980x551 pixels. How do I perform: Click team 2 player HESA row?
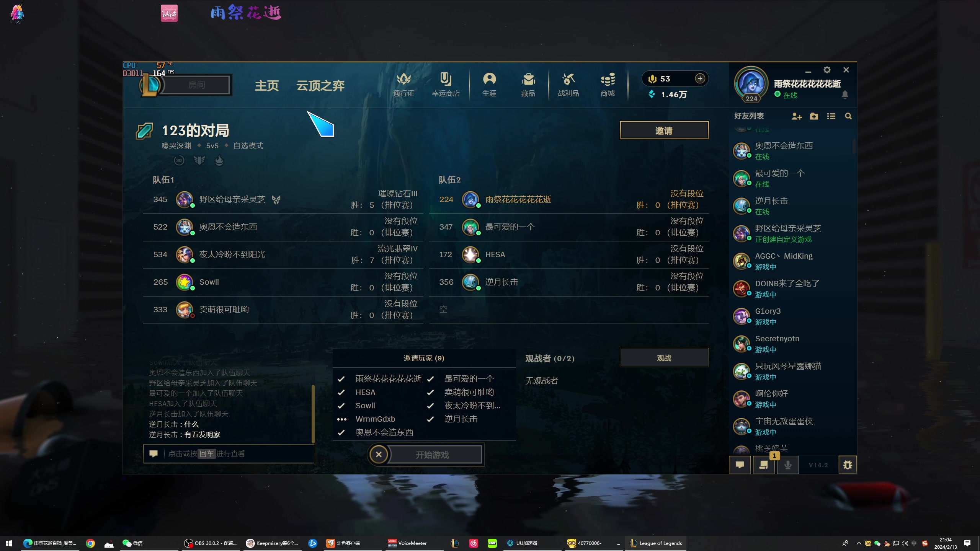coord(569,254)
